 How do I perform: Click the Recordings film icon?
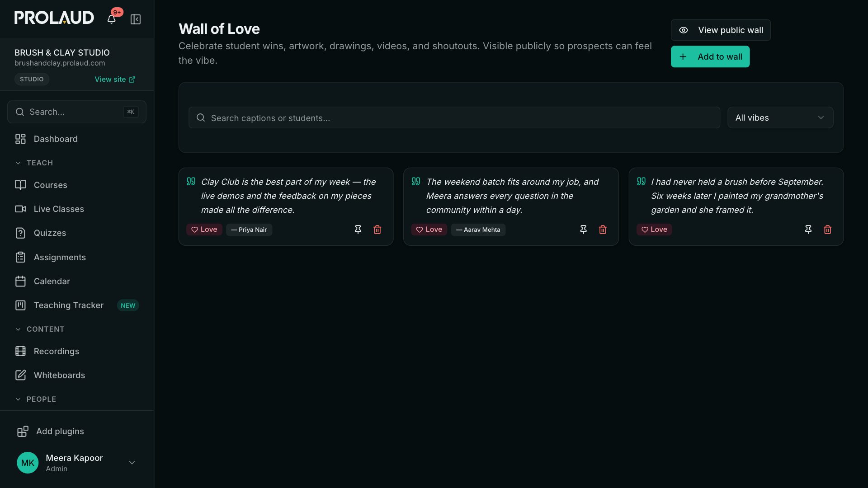pos(20,351)
